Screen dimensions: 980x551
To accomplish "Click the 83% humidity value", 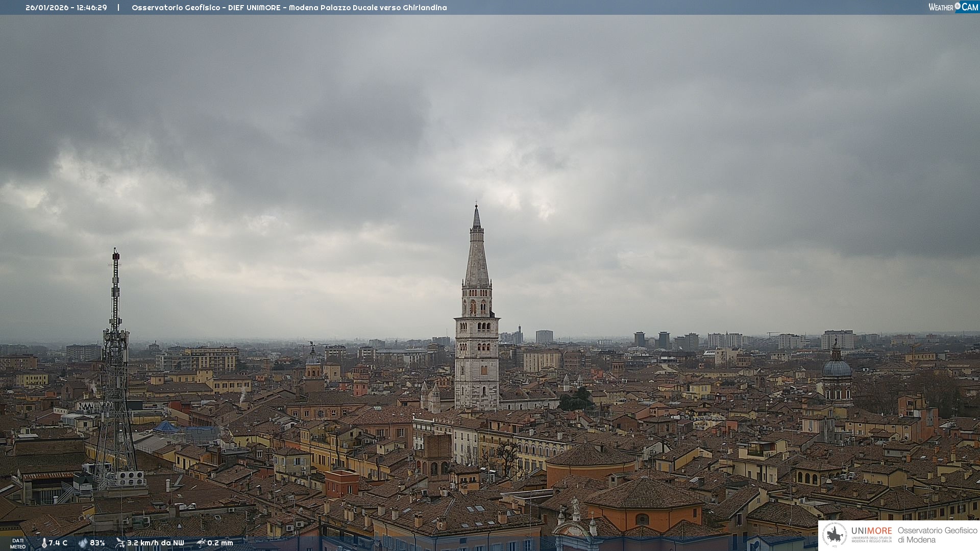I will [97, 543].
